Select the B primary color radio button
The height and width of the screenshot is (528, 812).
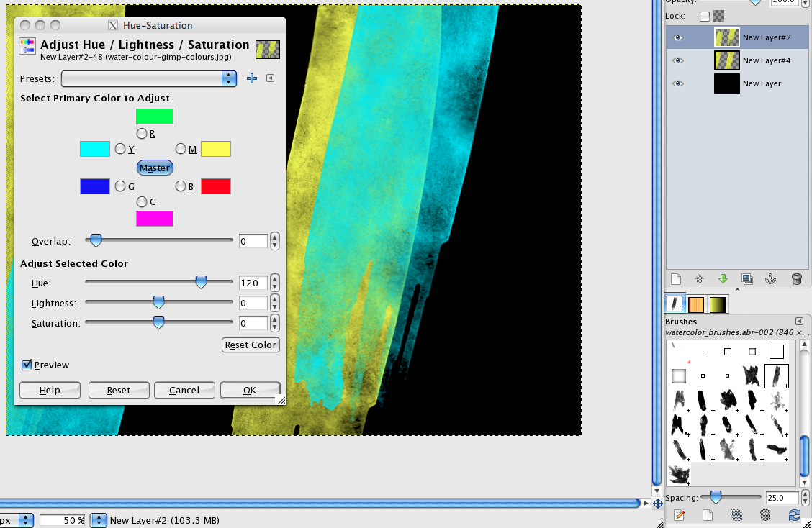(x=180, y=186)
